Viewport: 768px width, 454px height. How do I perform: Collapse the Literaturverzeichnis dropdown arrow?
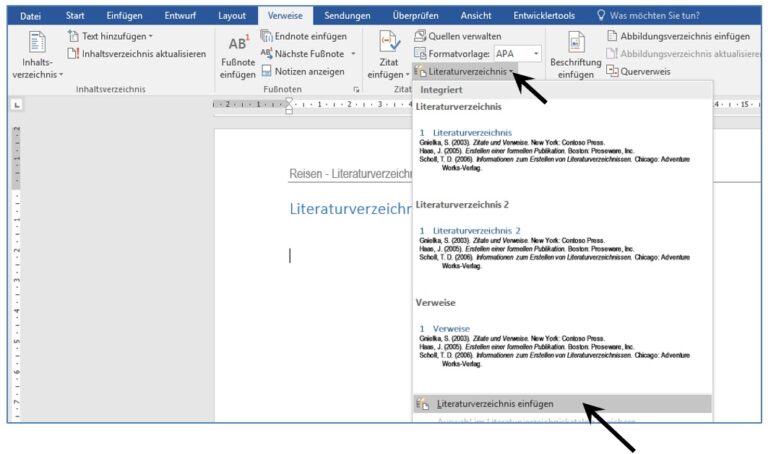click(511, 72)
